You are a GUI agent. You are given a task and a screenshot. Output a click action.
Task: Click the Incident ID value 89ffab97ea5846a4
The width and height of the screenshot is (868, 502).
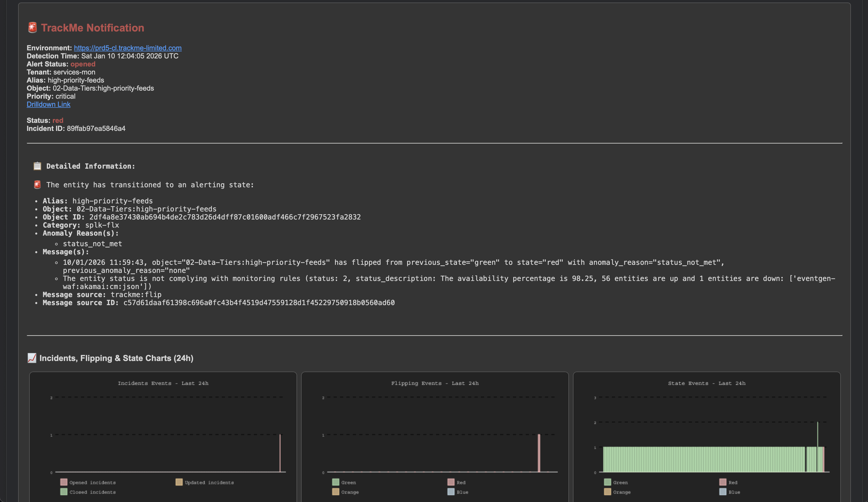[96, 128]
